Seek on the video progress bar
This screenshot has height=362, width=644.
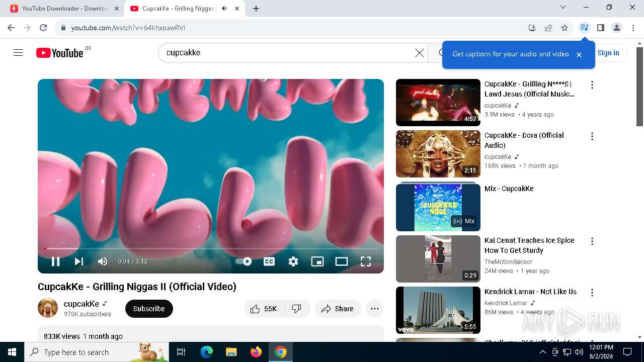click(211, 248)
